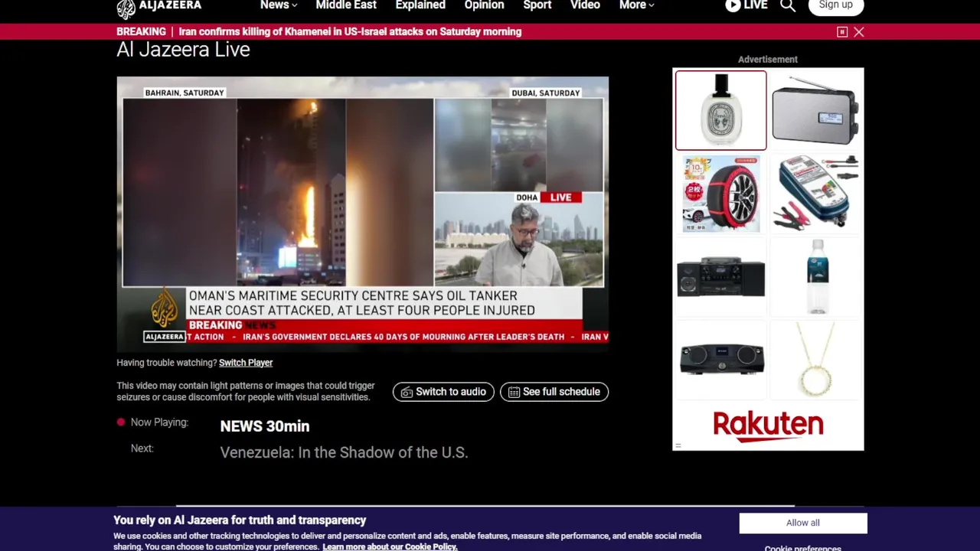Click red tire chain ad thumbnail
The width and height of the screenshot is (980, 551).
720,193
